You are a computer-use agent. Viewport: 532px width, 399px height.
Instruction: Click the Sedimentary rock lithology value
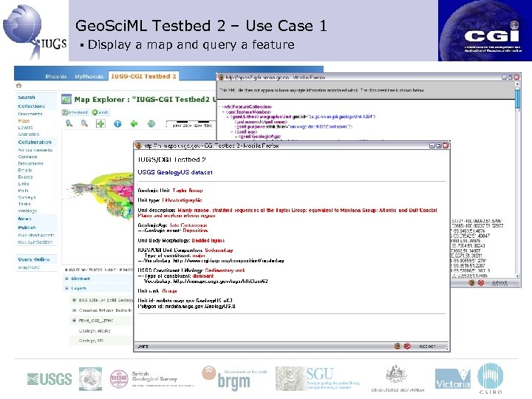[225, 270]
